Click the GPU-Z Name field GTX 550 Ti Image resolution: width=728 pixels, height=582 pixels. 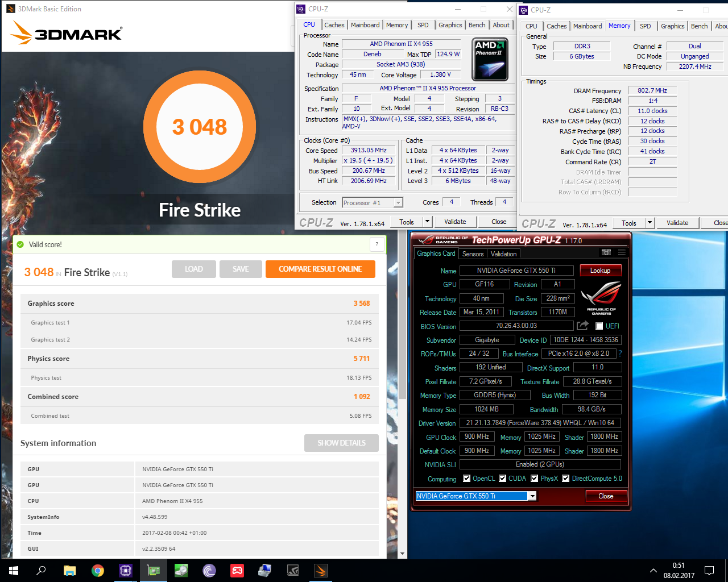[x=516, y=271]
